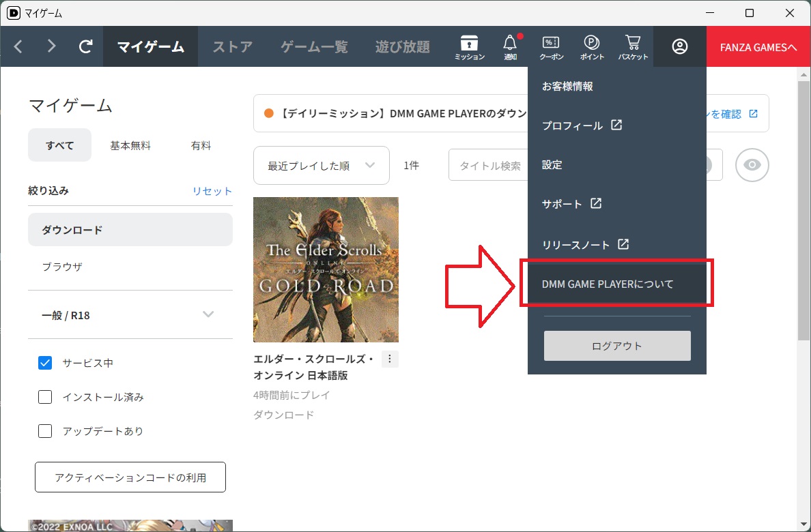Viewport: 811px width, 532px height.
Task: Open the クーポン coupon icon
Action: [x=552, y=48]
